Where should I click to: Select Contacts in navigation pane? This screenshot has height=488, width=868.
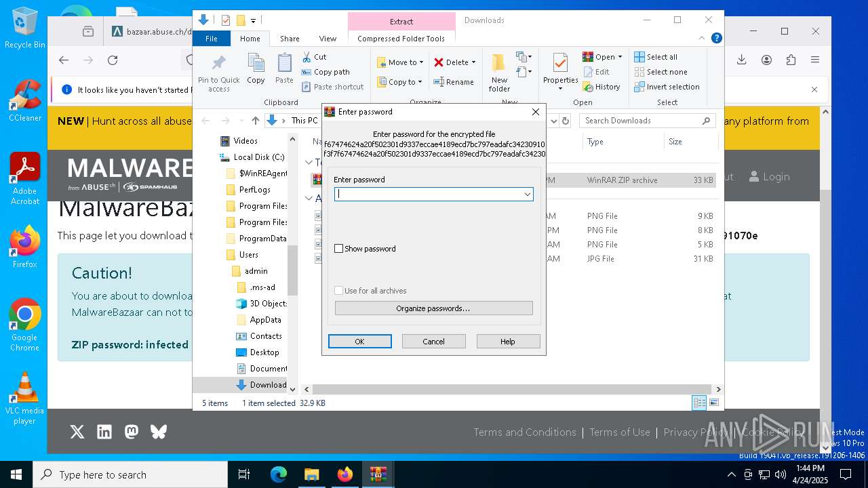(x=265, y=336)
